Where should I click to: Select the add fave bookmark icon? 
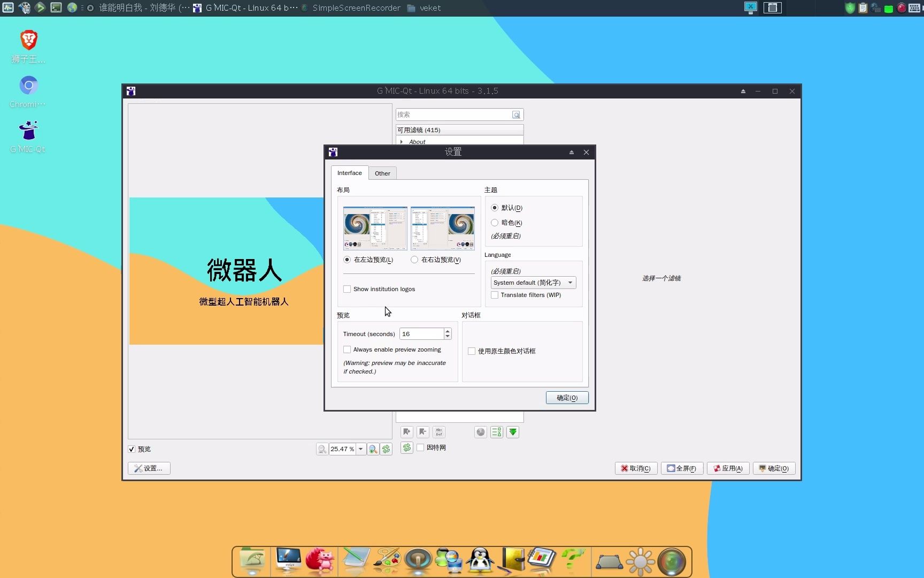pyautogui.click(x=406, y=432)
